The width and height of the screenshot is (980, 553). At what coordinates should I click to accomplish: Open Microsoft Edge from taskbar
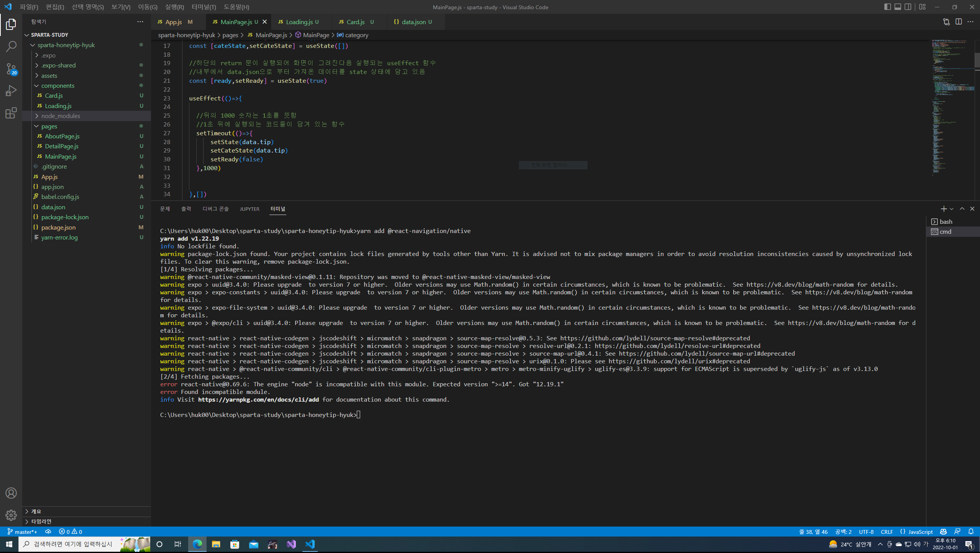(x=197, y=544)
